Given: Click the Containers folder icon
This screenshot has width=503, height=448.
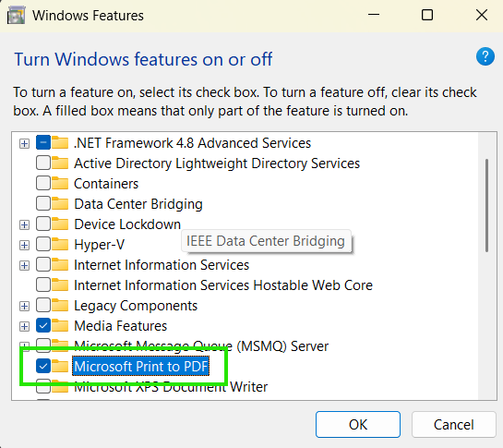Looking at the screenshot, I should [60, 184].
